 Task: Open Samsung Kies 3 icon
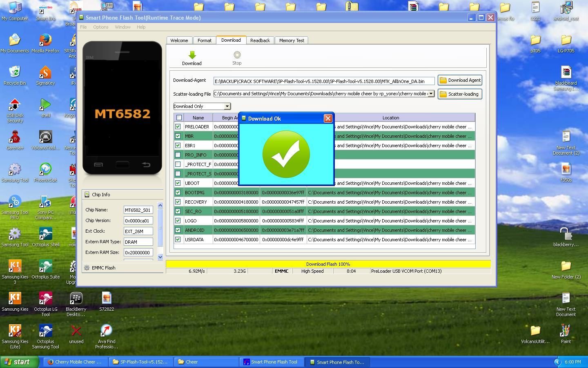(15, 272)
